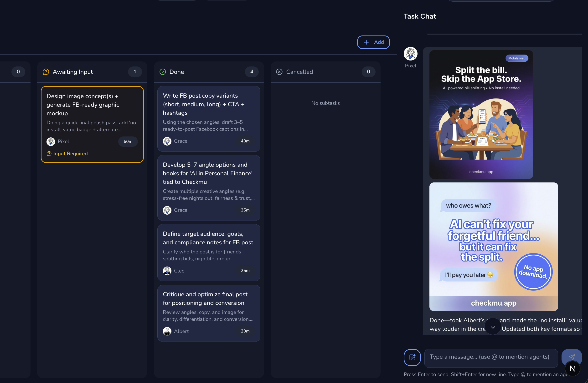Click the 60m duration badge on Pixel's card
Viewport: 588px width, 383px height.
pos(128,141)
